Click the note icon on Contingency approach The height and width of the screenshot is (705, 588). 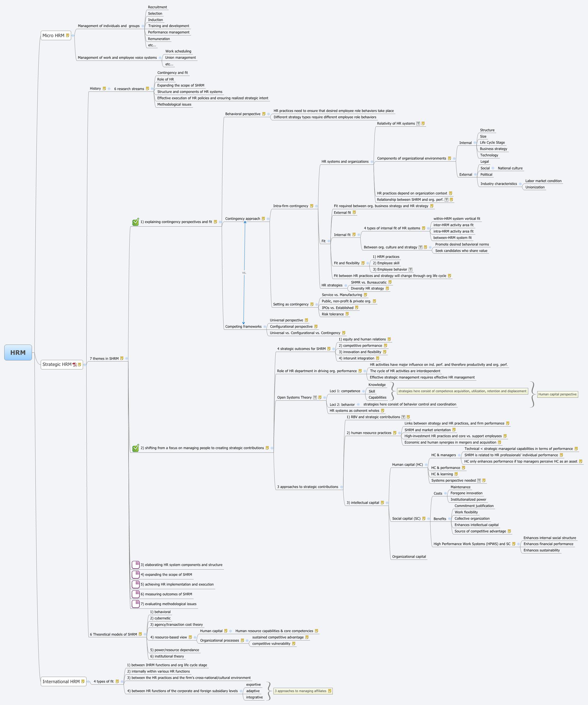264,218
